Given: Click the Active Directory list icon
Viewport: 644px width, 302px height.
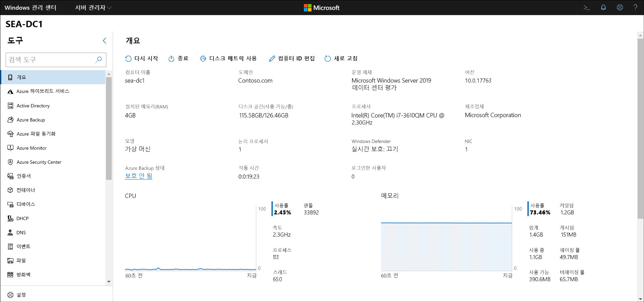Looking at the screenshot, I should [x=10, y=106].
